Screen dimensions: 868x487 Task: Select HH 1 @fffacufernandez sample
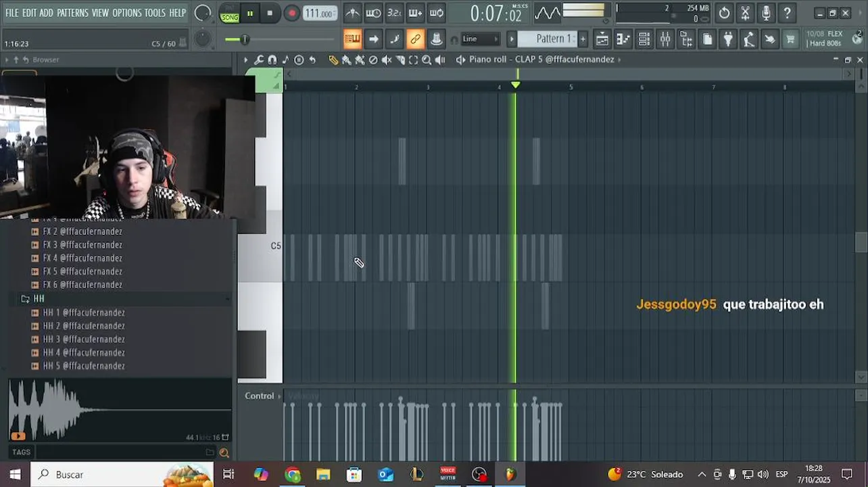(x=84, y=312)
